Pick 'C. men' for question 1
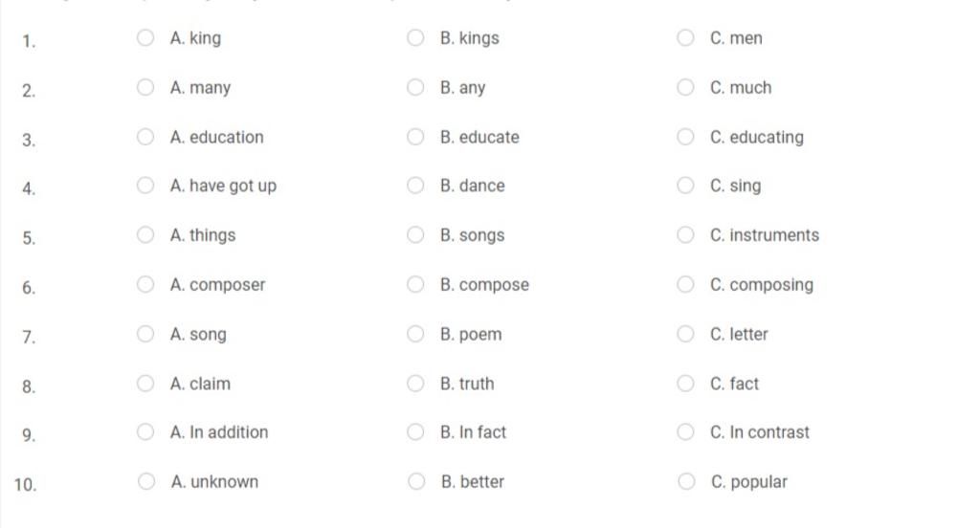 click(685, 38)
